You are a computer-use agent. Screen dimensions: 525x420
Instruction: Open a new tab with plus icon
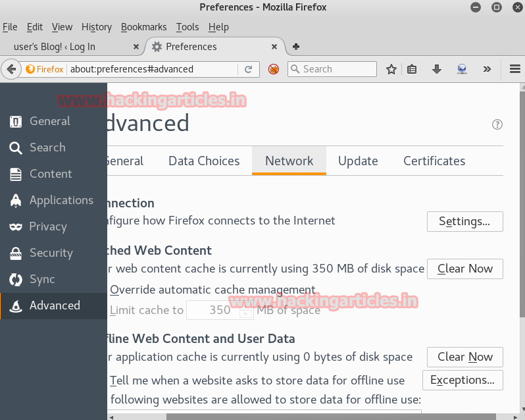[296, 47]
